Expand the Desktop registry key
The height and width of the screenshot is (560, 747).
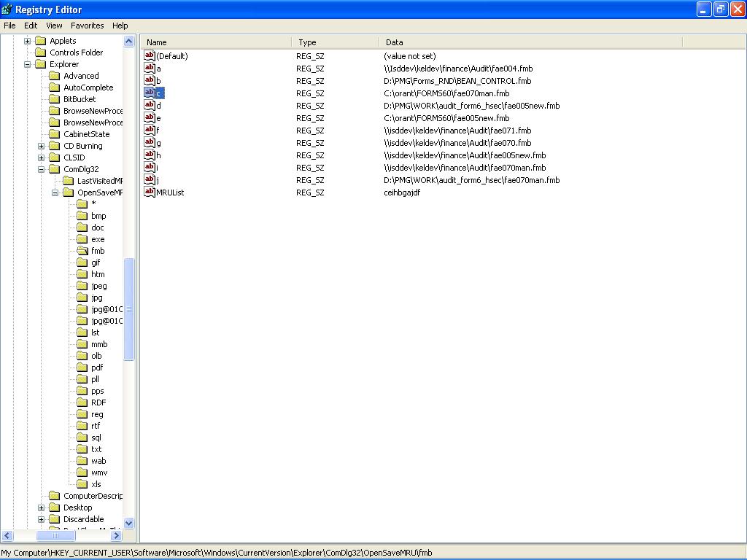[42, 507]
